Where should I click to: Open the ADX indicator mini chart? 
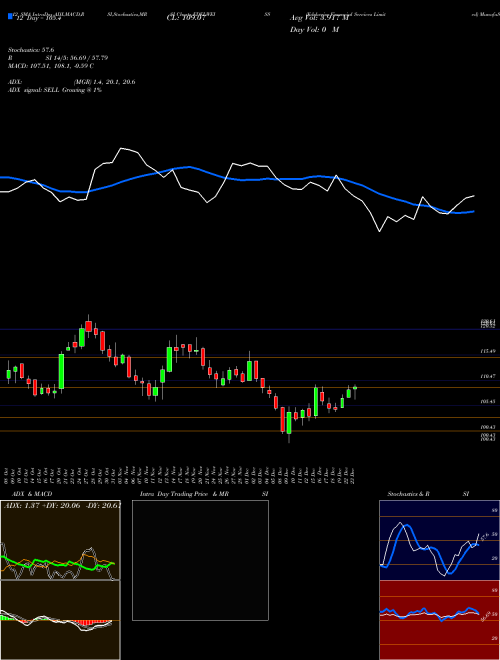click(x=60, y=540)
